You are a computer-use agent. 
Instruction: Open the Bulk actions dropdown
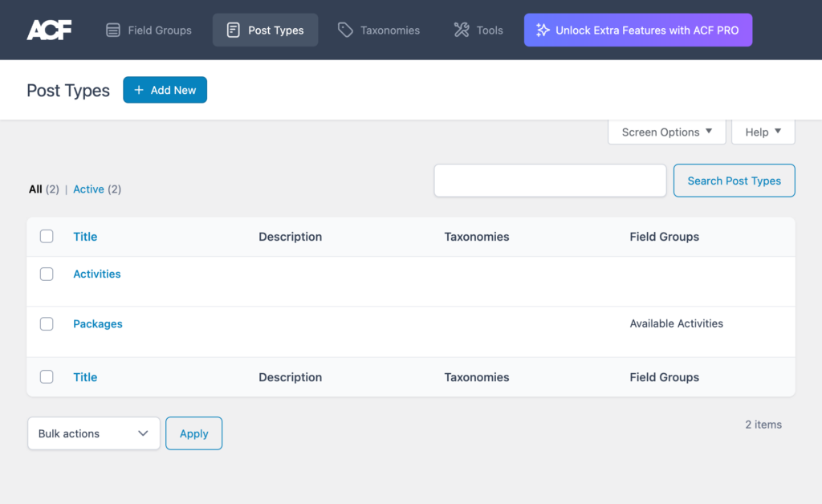click(93, 433)
